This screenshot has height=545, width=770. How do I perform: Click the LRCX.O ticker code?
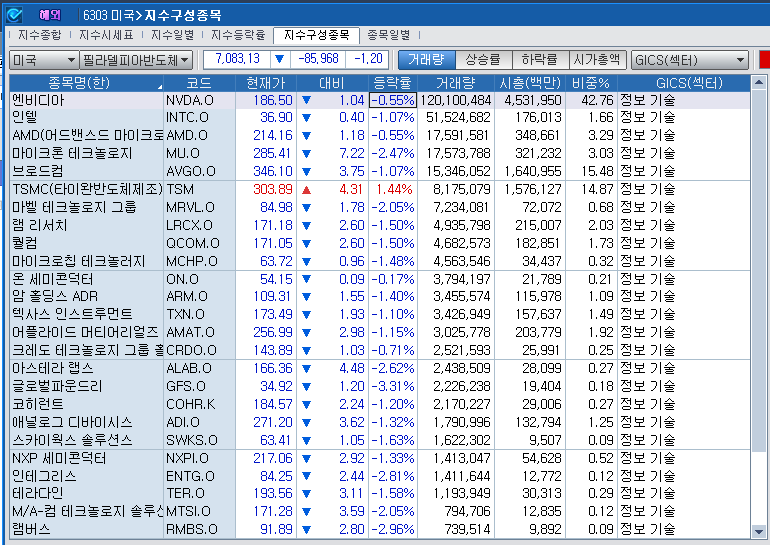[189, 225]
